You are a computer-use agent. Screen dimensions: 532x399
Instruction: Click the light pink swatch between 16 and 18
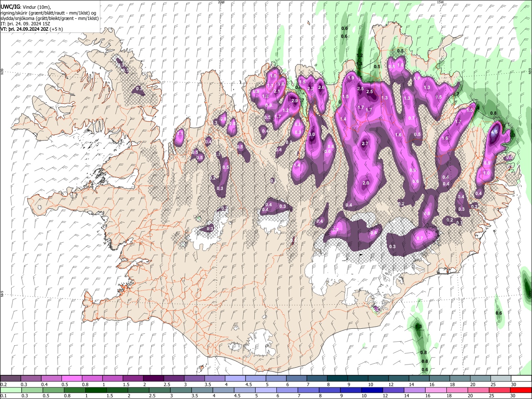click(436, 390)
